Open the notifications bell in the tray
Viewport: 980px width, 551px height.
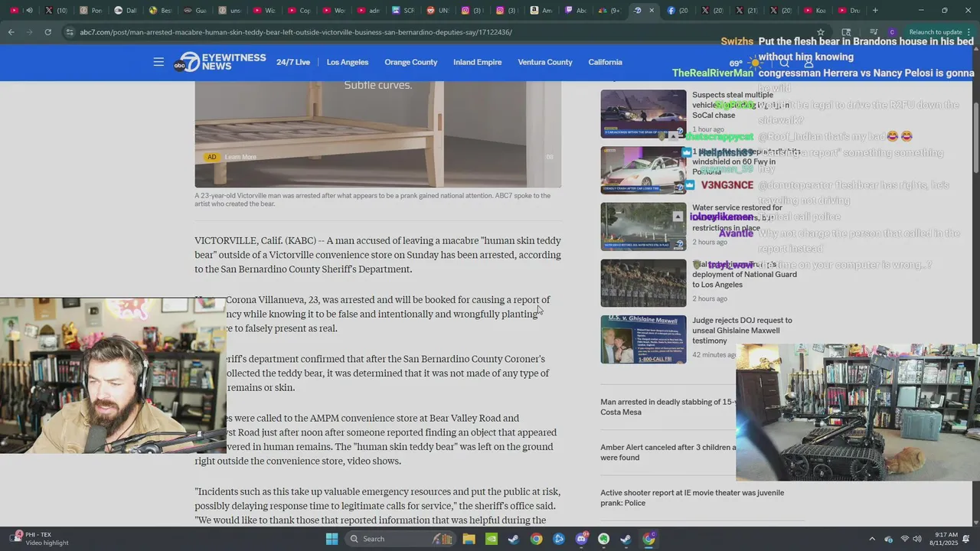(966, 539)
